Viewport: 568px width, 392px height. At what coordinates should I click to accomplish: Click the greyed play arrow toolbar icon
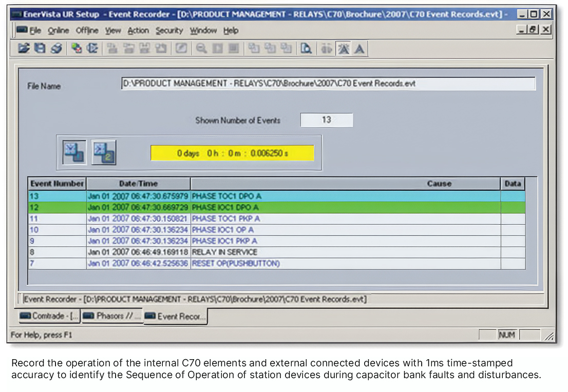coord(218,48)
